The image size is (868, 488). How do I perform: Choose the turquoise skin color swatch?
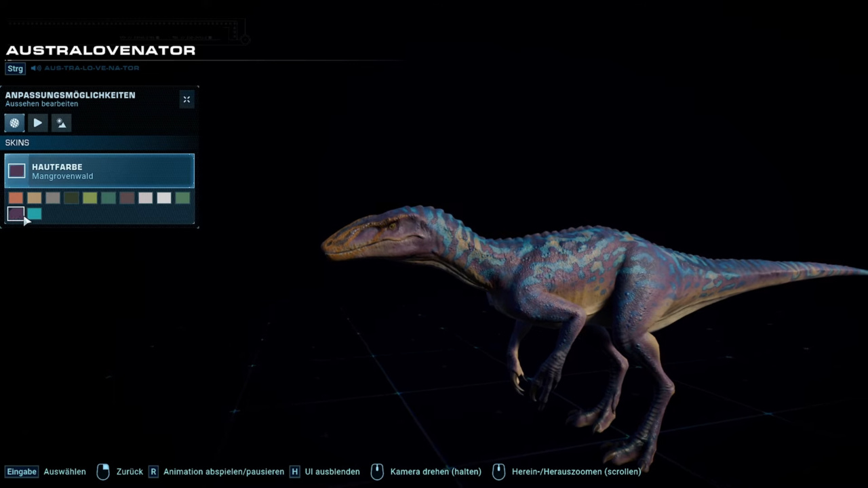[x=35, y=214]
